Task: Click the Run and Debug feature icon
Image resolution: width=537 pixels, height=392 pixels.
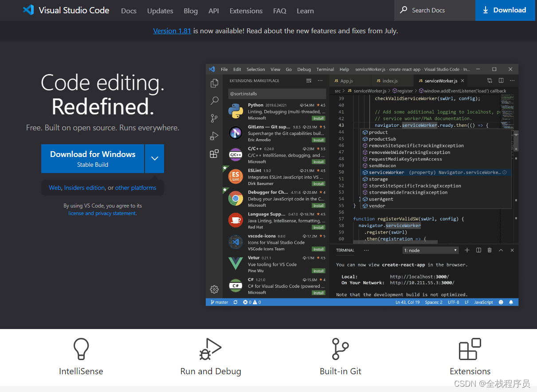Action: pos(210,349)
